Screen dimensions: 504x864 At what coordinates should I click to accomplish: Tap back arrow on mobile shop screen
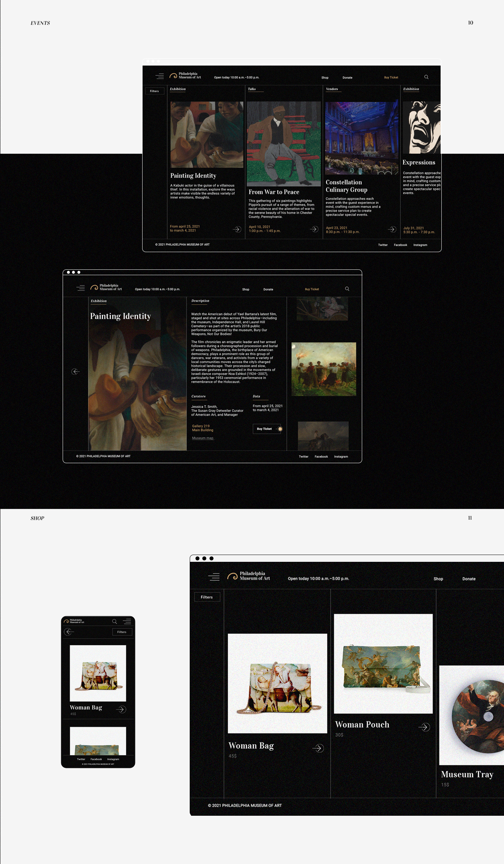(x=69, y=632)
